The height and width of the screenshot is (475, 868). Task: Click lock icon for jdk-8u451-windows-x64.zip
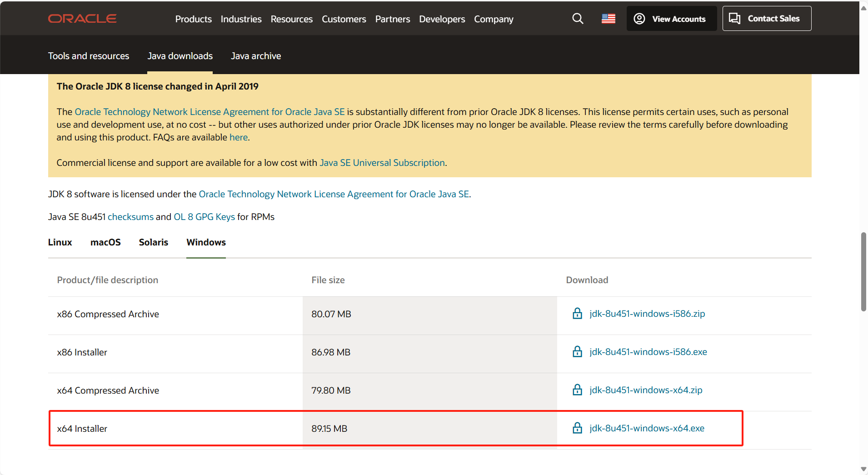click(x=577, y=390)
